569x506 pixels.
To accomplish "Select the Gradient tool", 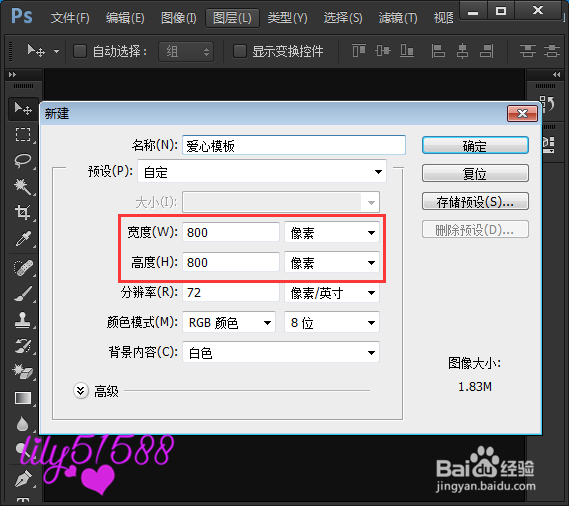I will click(22, 398).
